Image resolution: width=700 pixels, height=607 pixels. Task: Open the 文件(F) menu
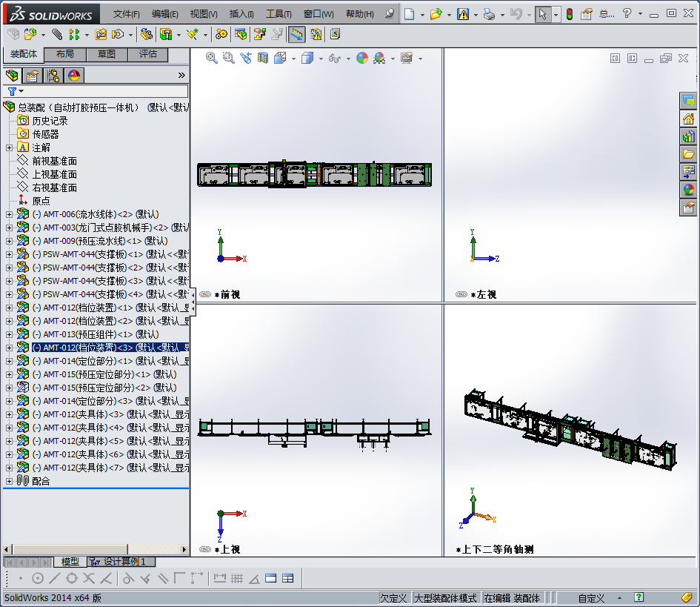(126, 14)
